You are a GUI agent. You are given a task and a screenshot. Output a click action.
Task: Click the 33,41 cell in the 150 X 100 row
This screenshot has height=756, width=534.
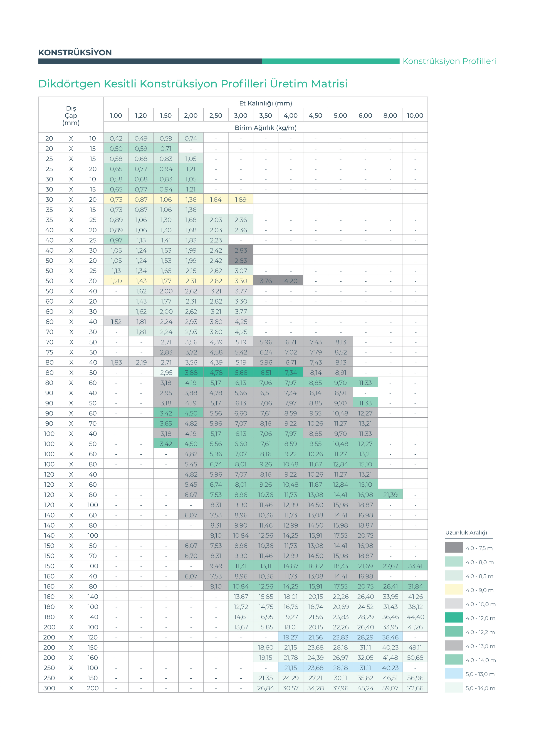(x=415, y=566)
